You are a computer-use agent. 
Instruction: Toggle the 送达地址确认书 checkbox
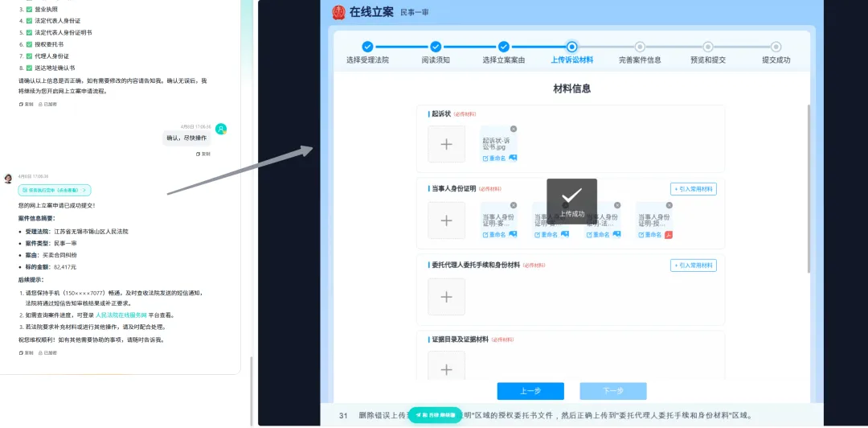point(30,68)
